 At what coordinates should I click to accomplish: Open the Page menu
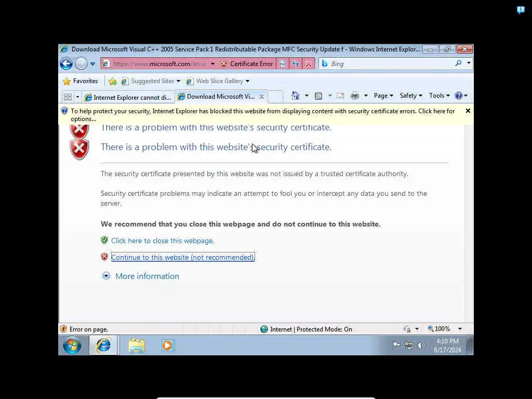(x=383, y=96)
